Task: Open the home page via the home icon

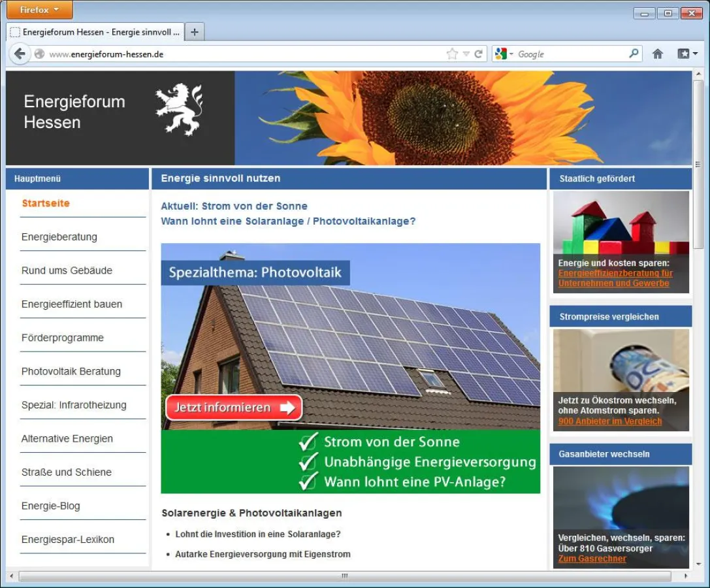Action: (x=657, y=54)
